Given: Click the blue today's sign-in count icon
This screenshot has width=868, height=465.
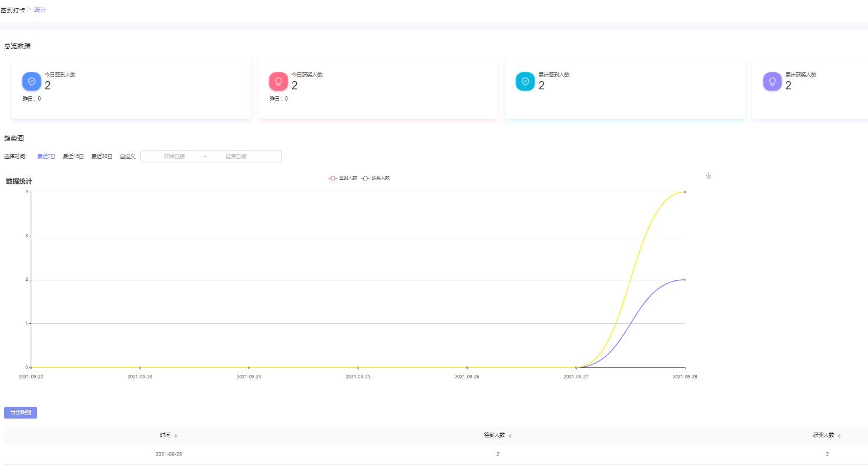Looking at the screenshot, I should coord(32,82).
